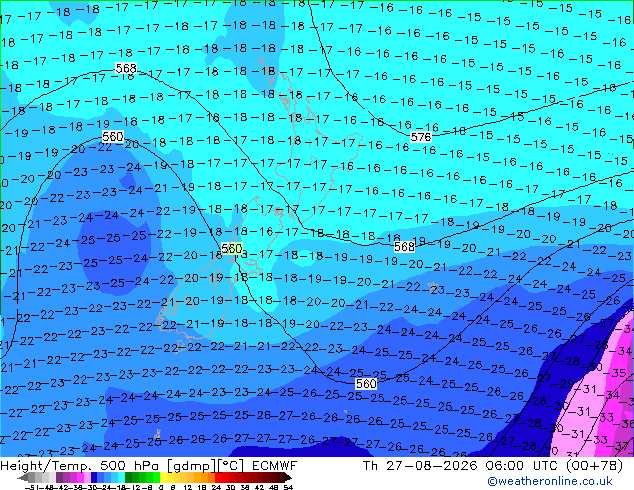Screen dimensions: 634x490
Task: Click the ECMWF model label
Action: [x=275, y=466]
